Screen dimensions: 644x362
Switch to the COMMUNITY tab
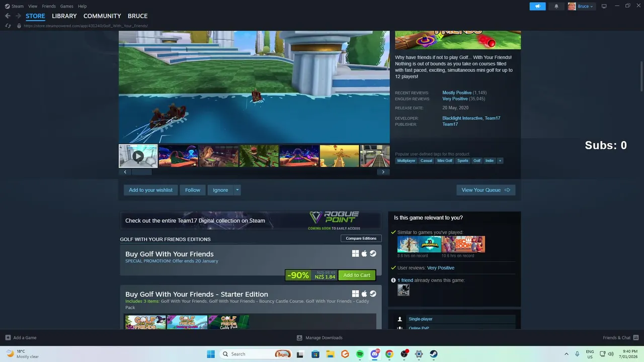102,16
